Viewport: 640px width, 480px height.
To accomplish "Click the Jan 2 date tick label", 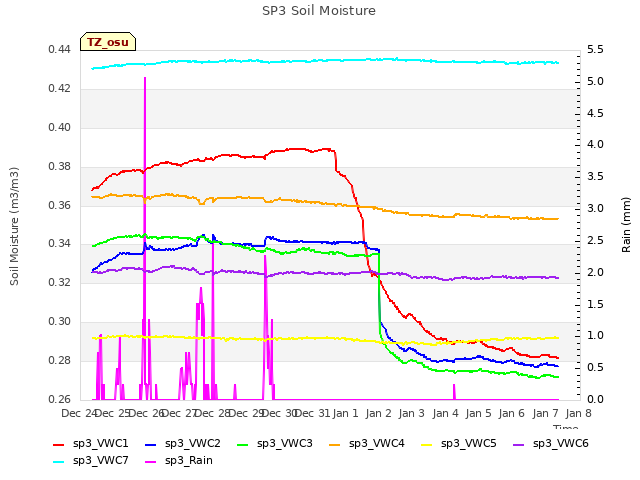I will click(378, 414).
